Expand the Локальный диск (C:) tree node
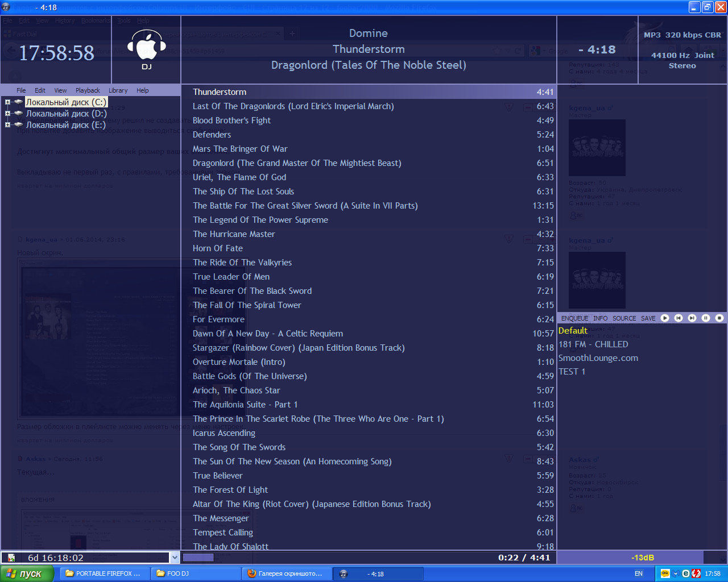The image size is (728, 582). [x=7, y=102]
